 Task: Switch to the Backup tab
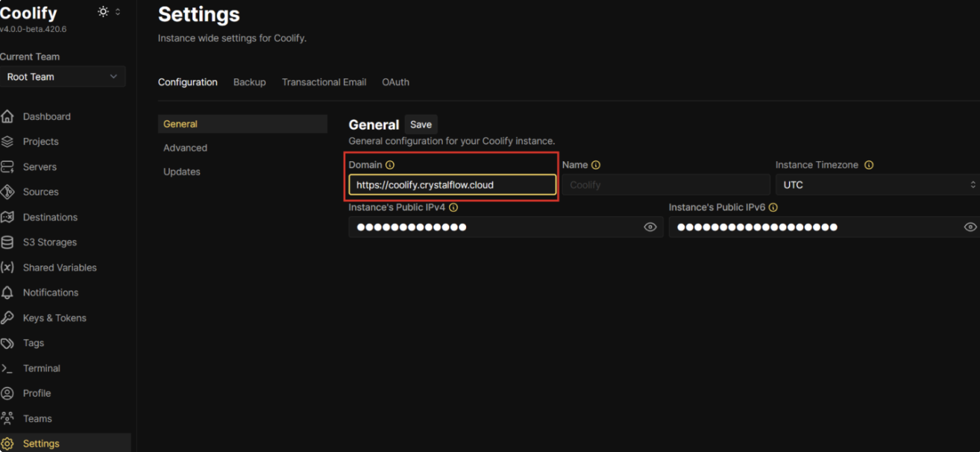pos(249,82)
